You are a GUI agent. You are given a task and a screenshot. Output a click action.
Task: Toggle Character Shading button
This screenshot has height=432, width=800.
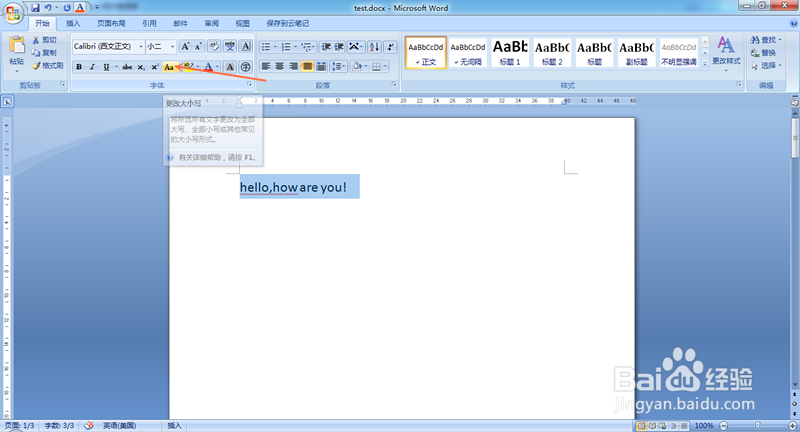pos(230,67)
